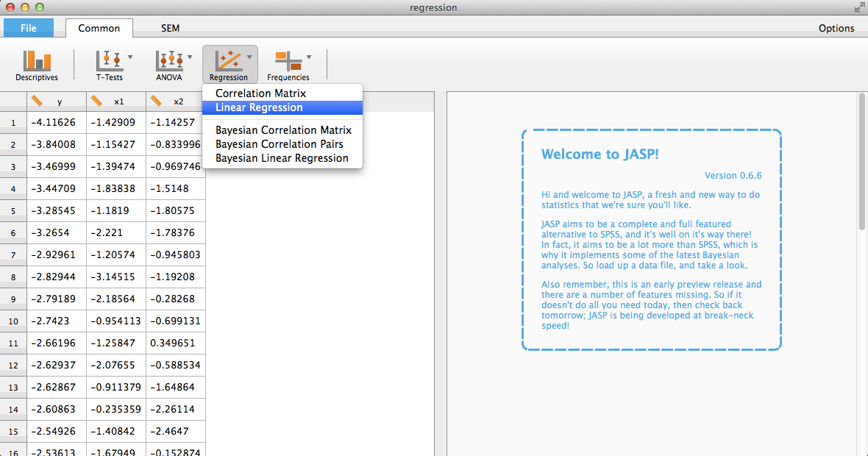Choose Bayesian Linear Regression
The height and width of the screenshot is (456, 868).
pos(282,158)
